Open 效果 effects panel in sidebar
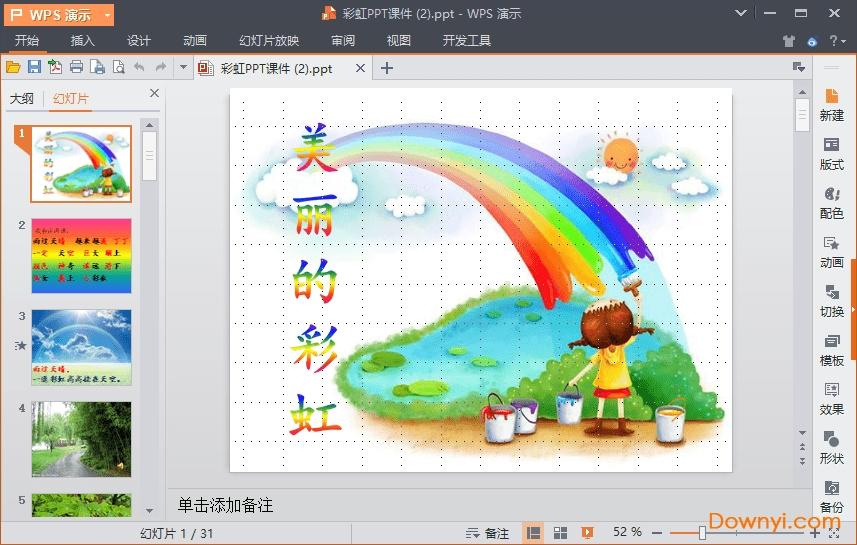 tap(831, 399)
